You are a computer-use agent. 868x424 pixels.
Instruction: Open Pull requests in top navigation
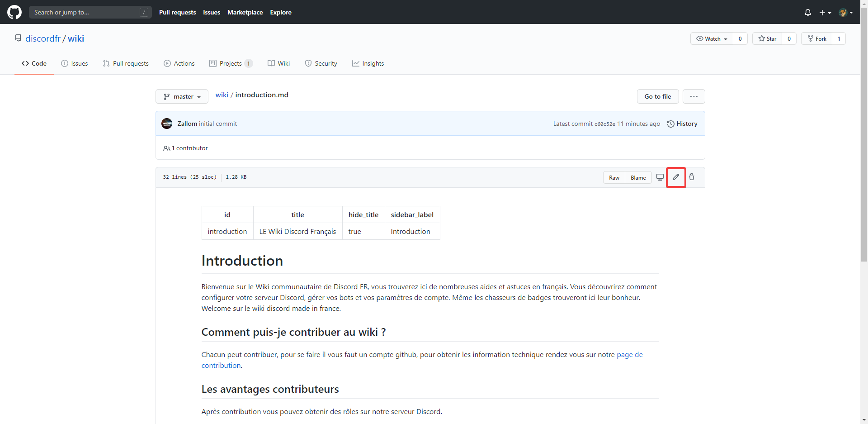[177, 12]
